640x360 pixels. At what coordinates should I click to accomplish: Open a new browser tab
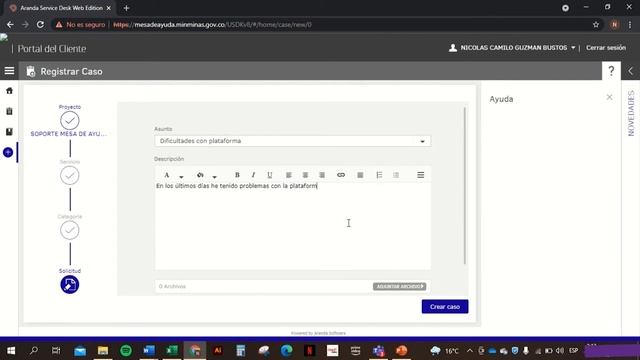[x=126, y=8]
